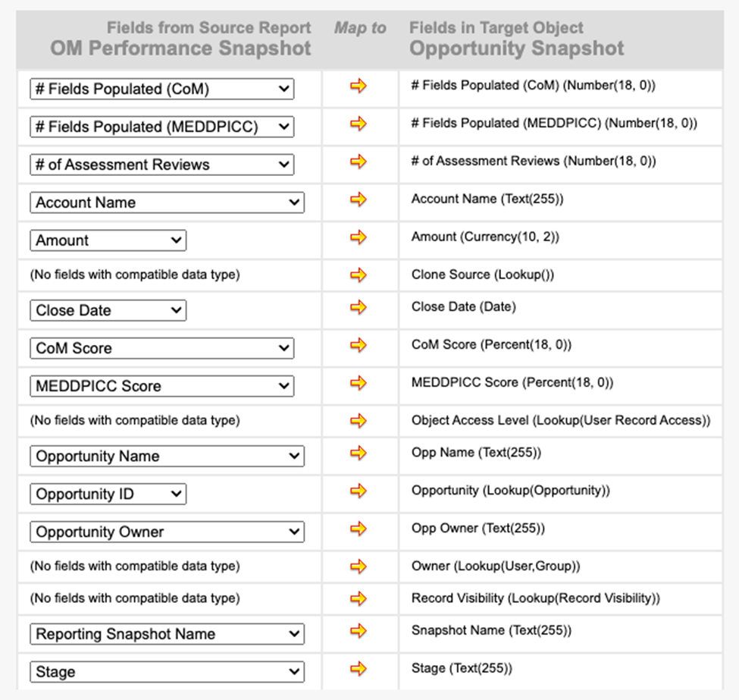Click the Opportunity Snapshot target object heading
The image size is (739, 700).
pyautogui.click(x=517, y=49)
